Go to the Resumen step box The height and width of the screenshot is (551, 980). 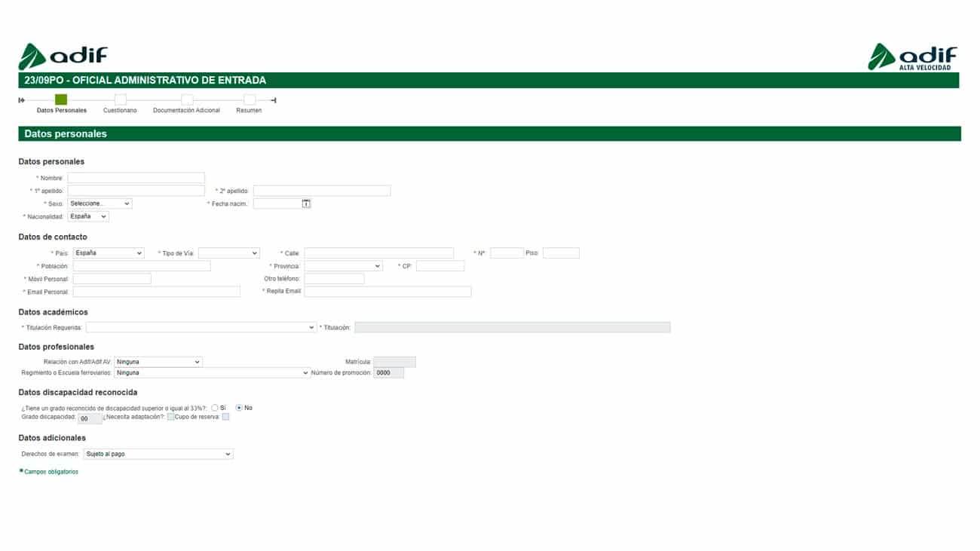point(250,99)
